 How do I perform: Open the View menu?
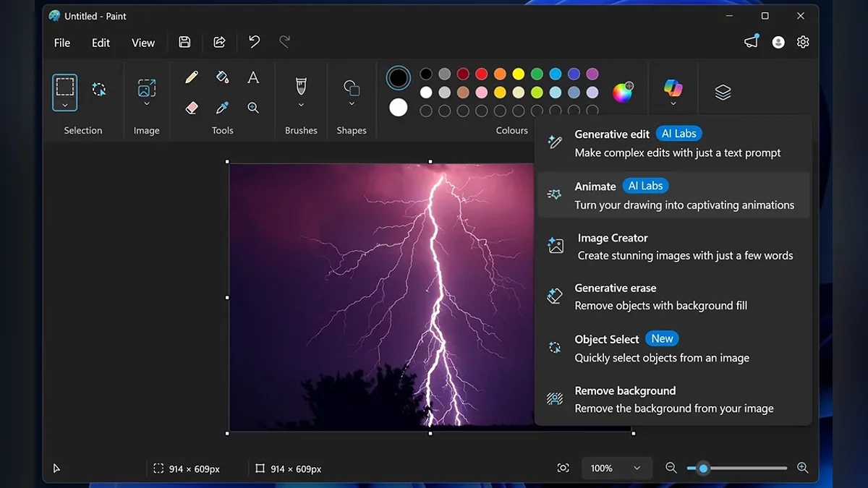(143, 43)
